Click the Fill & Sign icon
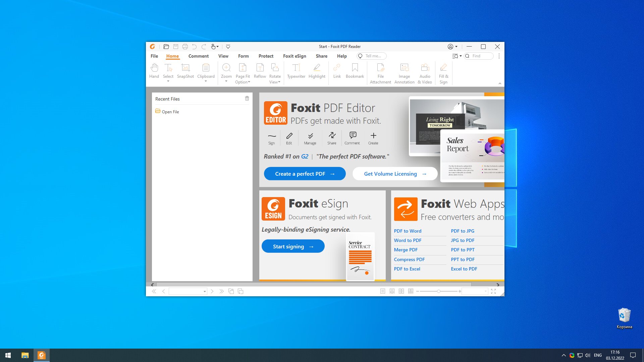Screen dimensions: 644x362 tap(443, 74)
